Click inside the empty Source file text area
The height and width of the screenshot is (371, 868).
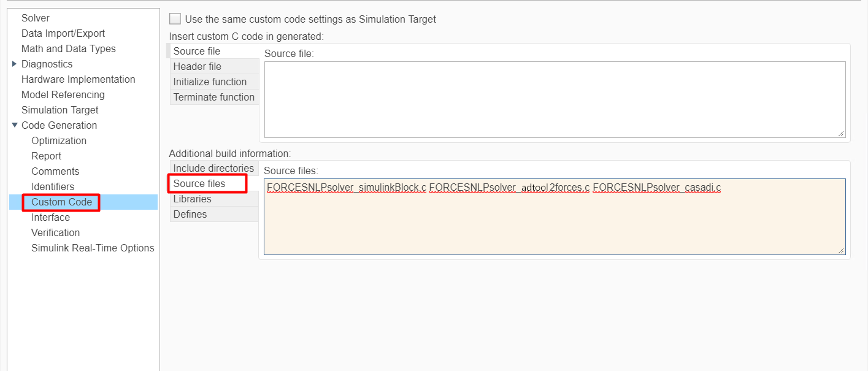pyautogui.click(x=555, y=99)
